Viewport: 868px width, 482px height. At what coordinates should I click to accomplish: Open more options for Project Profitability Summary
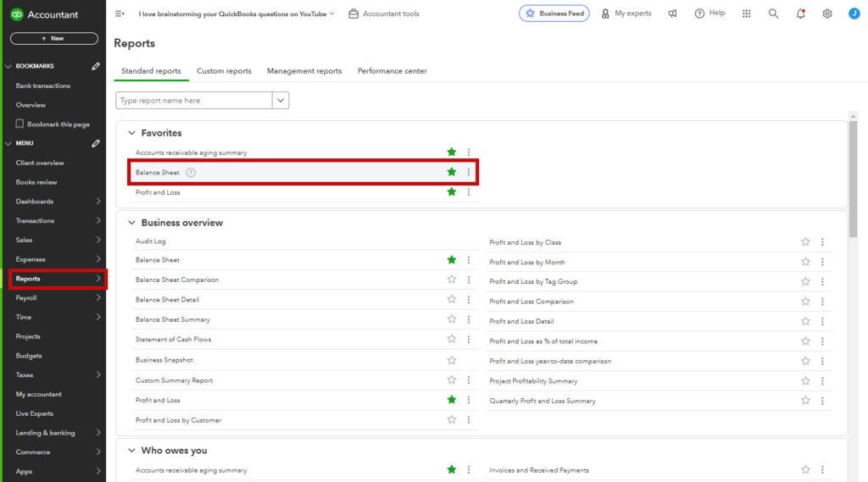(822, 380)
